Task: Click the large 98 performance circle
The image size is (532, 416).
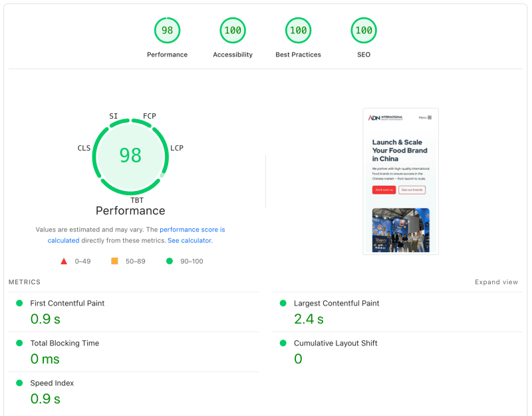Action: pos(130,155)
